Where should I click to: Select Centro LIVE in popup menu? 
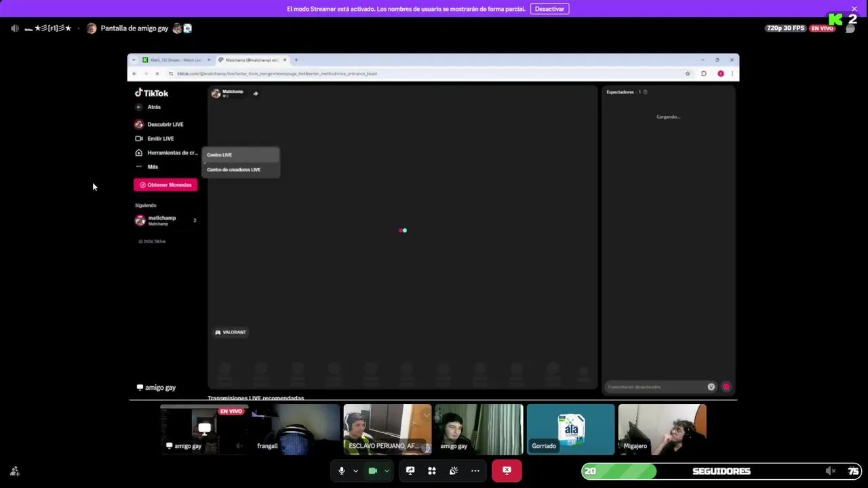pyautogui.click(x=241, y=155)
